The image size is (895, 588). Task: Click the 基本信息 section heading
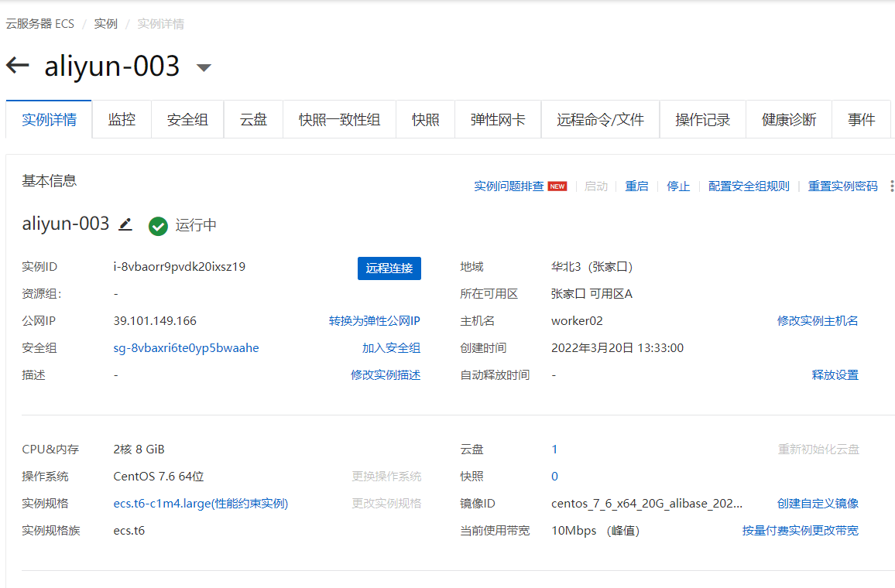(x=49, y=181)
